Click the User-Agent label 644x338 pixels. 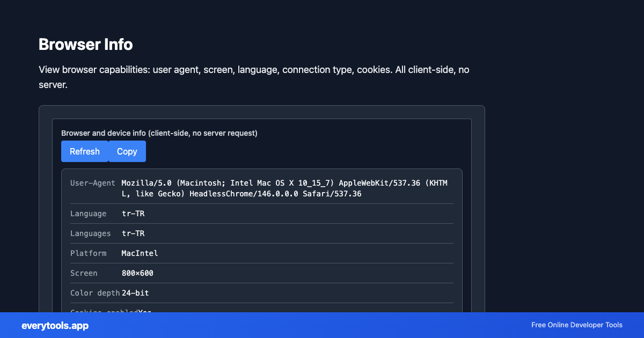(92, 183)
